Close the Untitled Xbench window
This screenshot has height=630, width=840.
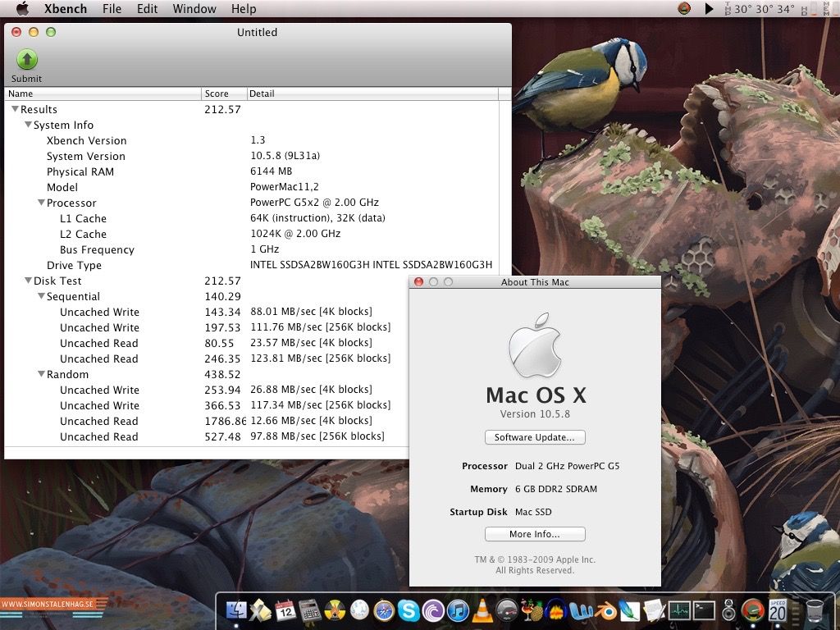16,32
